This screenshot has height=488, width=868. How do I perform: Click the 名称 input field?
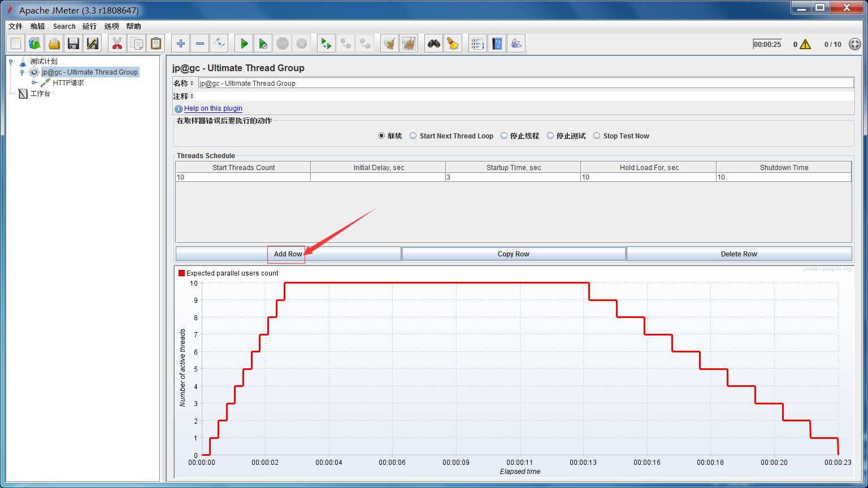coord(526,83)
